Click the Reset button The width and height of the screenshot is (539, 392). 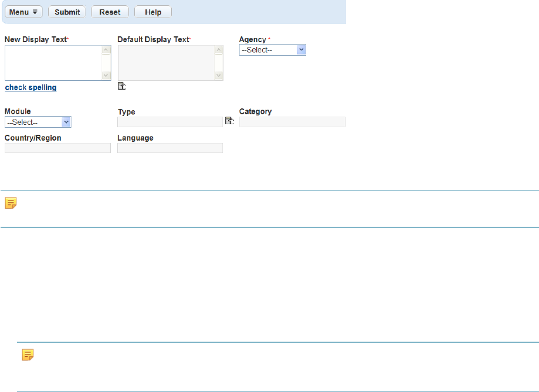click(x=110, y=12)
